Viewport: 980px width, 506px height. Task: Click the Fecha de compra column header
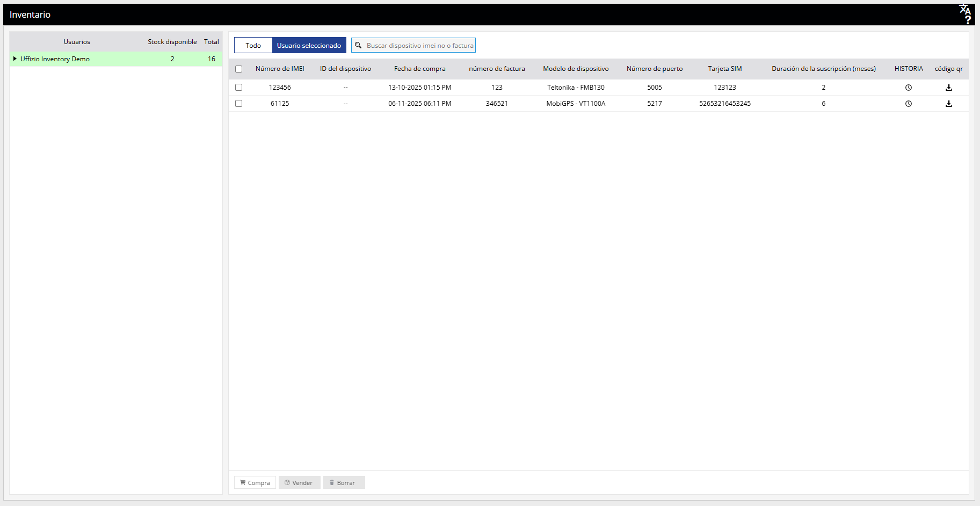[419, 69]
